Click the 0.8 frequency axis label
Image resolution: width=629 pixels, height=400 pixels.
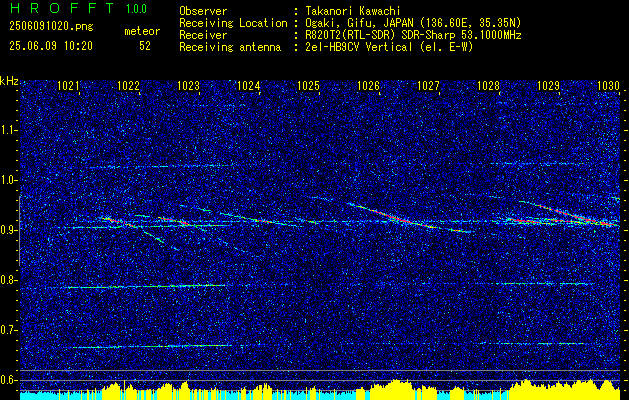point(8,280)
